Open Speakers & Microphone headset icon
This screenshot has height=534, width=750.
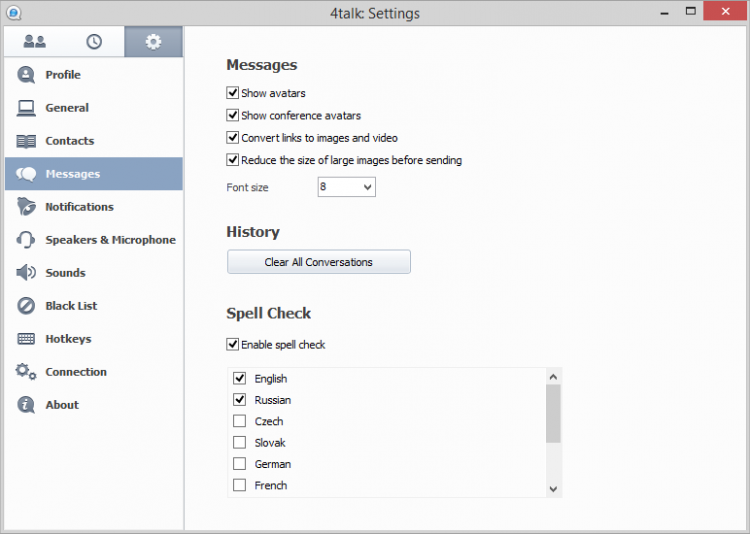coord(26,240)
